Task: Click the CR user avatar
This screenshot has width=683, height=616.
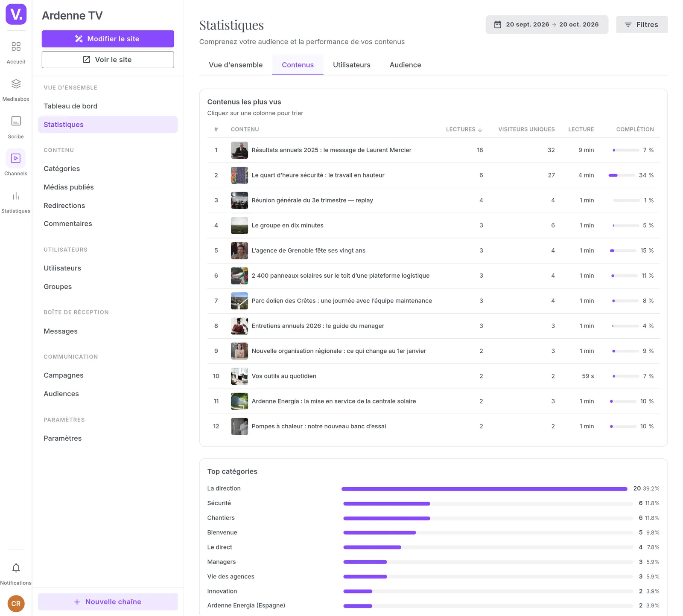Action: tap(16, 604)
